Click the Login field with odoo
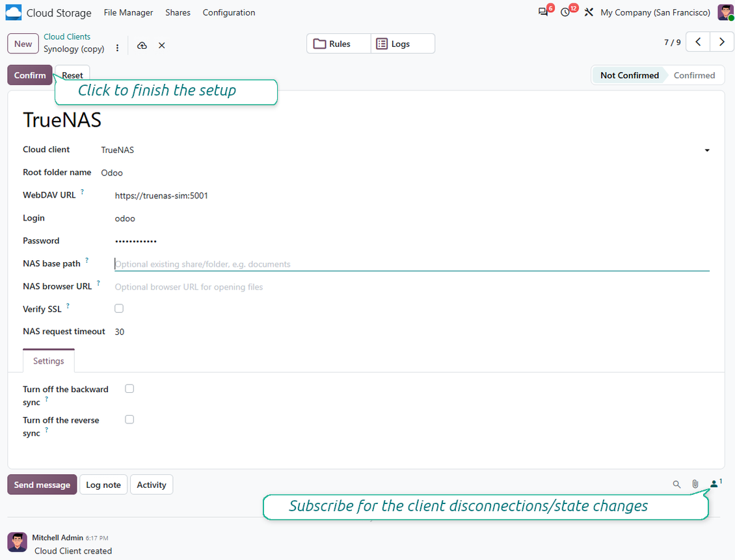735x560 pixels. 412,219
